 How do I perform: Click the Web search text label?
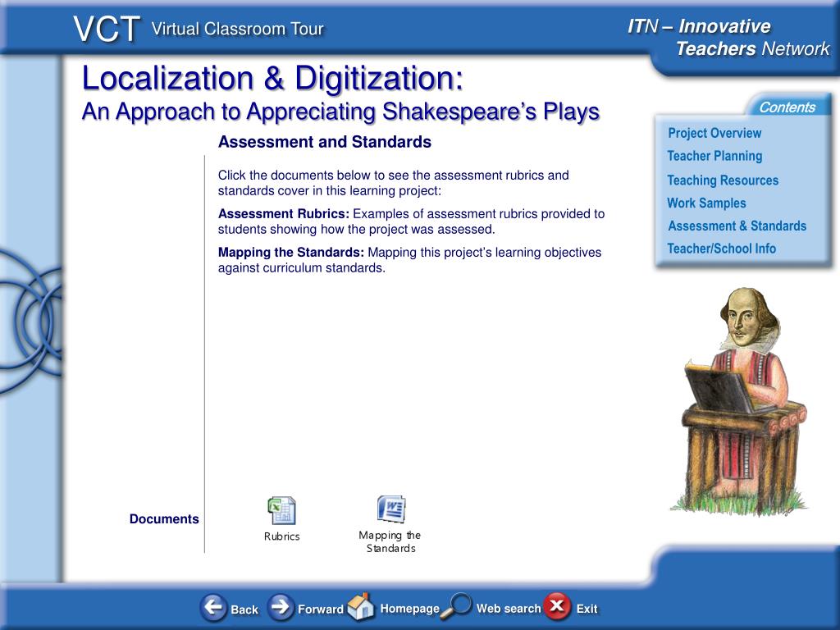pos(509,609)
